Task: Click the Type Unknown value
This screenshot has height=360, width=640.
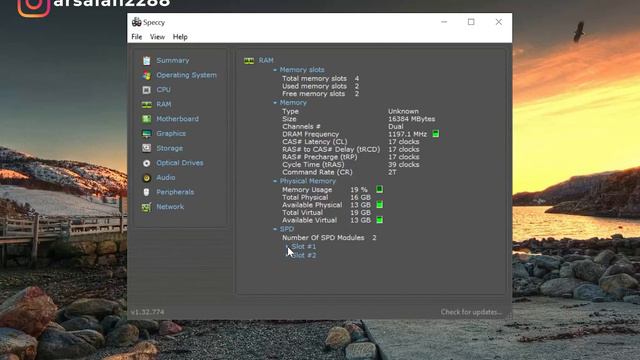Action: click(x=403, y=111)
